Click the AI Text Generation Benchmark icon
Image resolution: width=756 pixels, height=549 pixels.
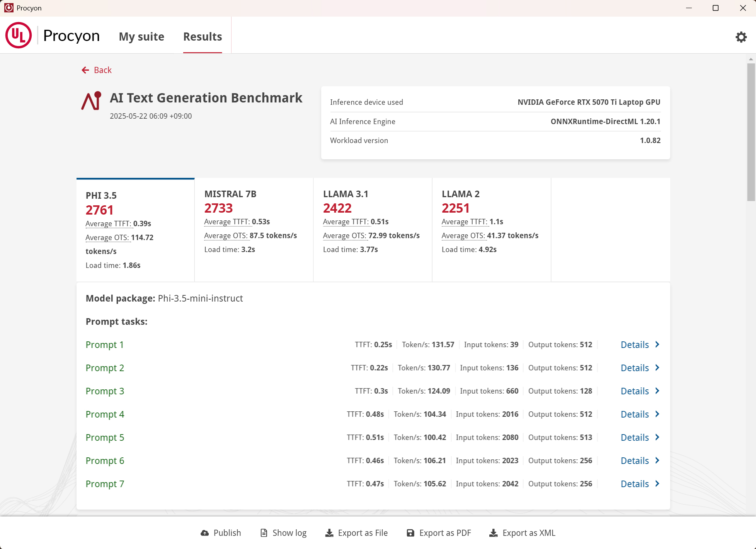click(x=92, y=101)
